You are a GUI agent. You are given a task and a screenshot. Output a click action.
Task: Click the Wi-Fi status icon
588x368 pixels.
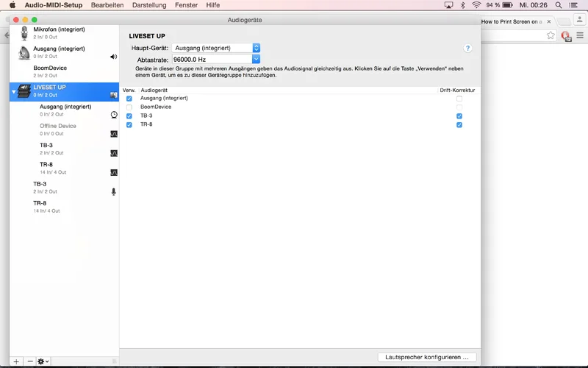point(476,5)
